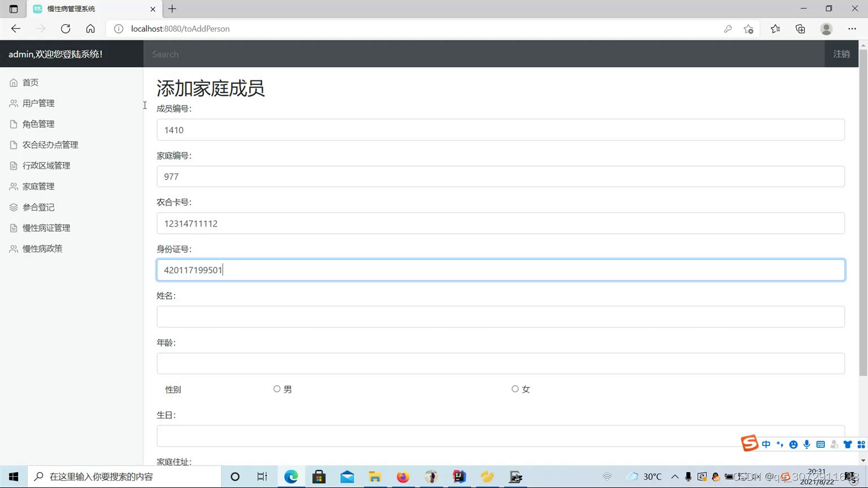Select the 男 radio button
Viewport: 868px width, 488px height.
coord(277,389)
